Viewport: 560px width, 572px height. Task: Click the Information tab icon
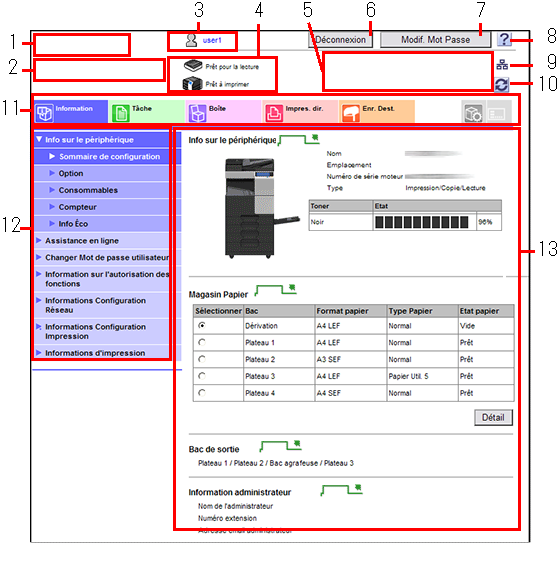tap(44, 113)
